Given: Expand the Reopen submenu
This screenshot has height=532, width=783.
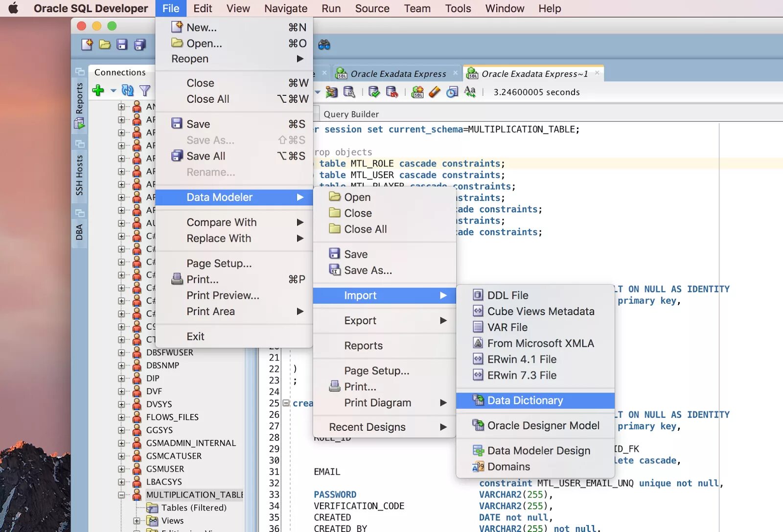Looking at the screenshot, I should (x=234, y=59).
